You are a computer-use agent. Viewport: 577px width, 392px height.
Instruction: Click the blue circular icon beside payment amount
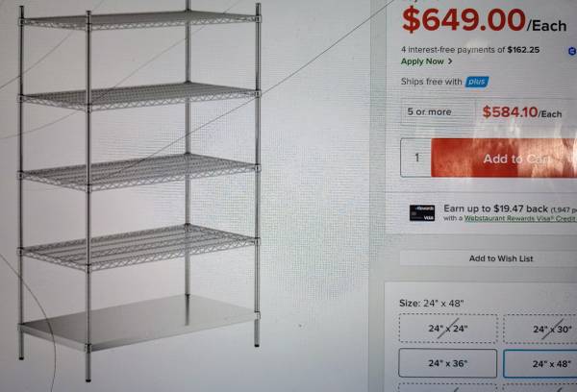pyautogui.click(x=572, y=51)
